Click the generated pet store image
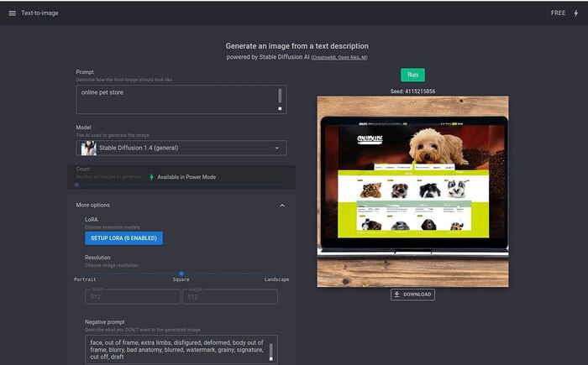The image size is (588, 365). tap(412, 191)
